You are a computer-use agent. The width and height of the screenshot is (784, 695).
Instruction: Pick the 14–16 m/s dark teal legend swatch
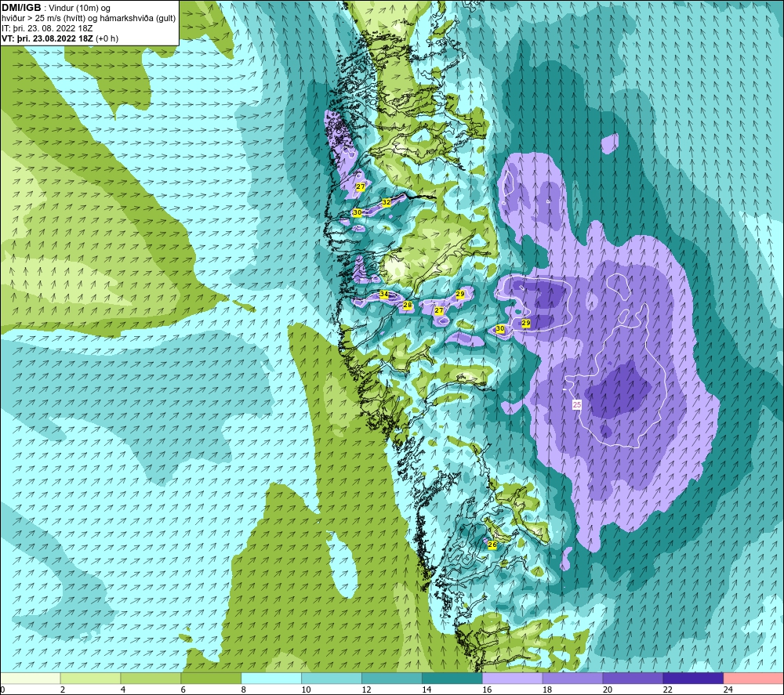(x=452, y=678)
